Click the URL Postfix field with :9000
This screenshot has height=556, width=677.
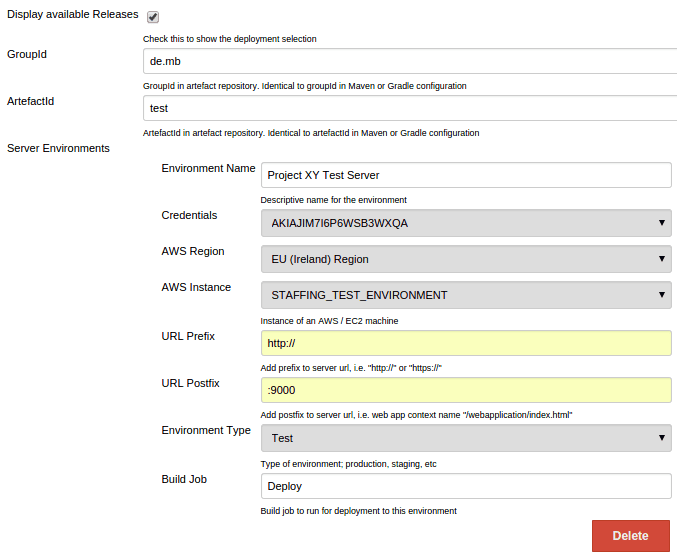[465, 390]
